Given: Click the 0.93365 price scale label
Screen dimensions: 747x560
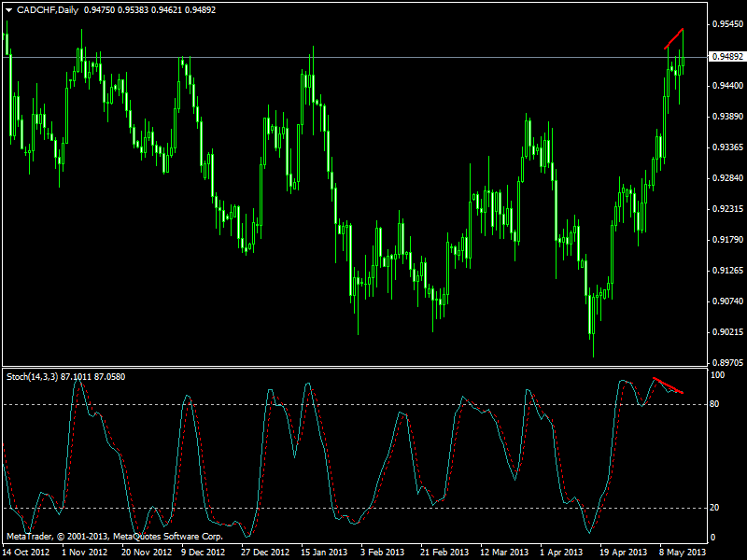Looking at the screenshot, I should click(727, 147).
